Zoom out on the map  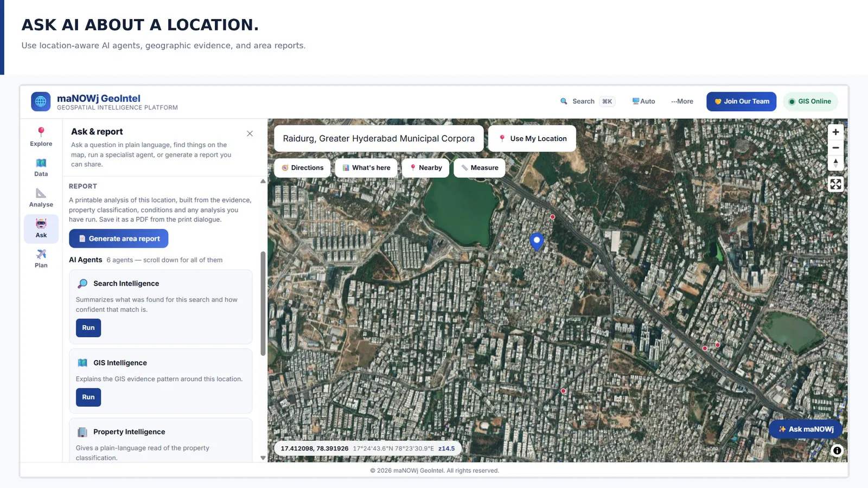835,147
